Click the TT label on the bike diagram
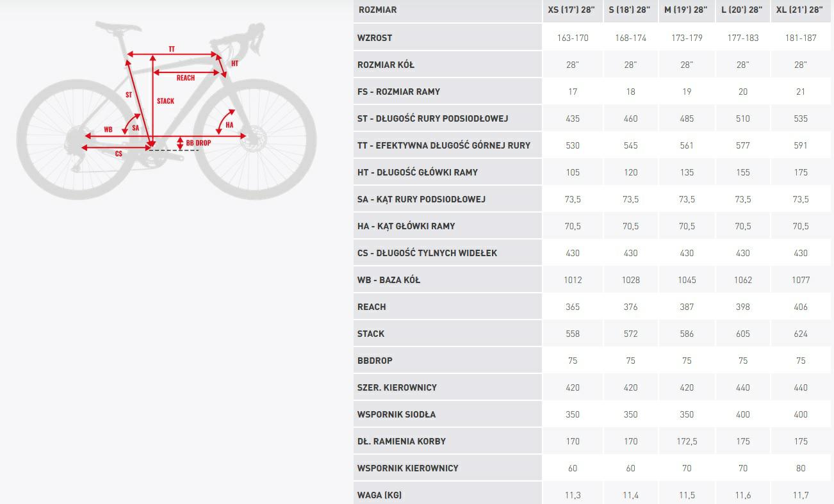The height and width of the screenshot is (504, 834). point(172,49)
